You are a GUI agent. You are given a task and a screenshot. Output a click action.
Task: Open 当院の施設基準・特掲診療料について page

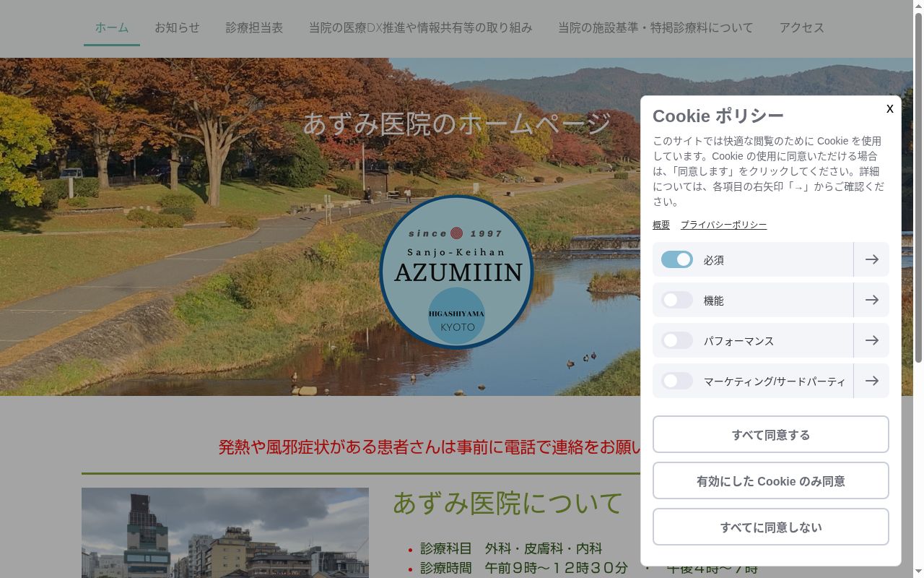click(655, 27)
